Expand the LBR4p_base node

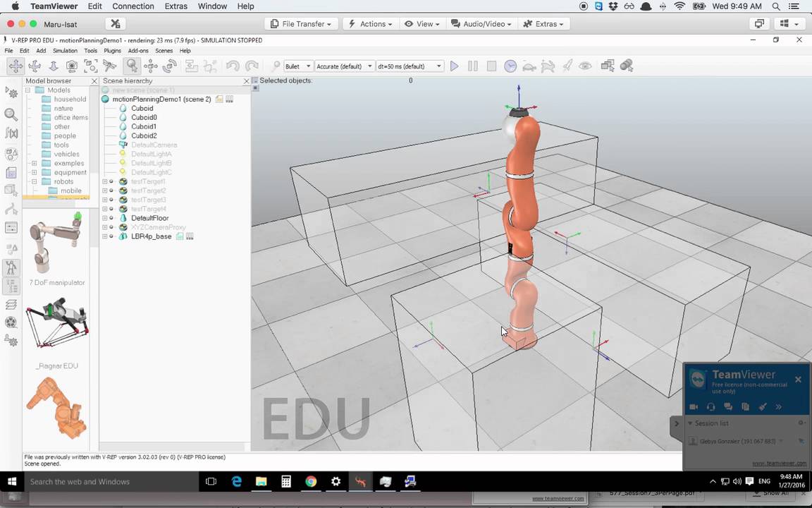pyautogui.click(x=104, y=236)
